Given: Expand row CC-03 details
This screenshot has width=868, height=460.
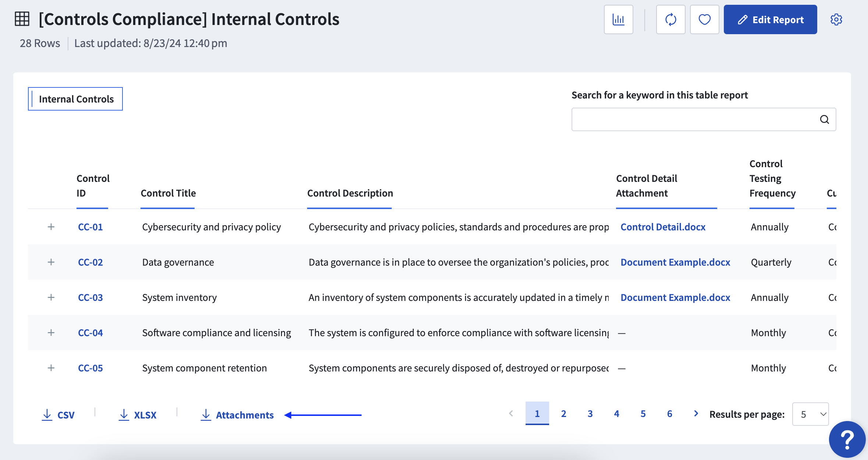Looking at the screenshot, I should (51, 297).
